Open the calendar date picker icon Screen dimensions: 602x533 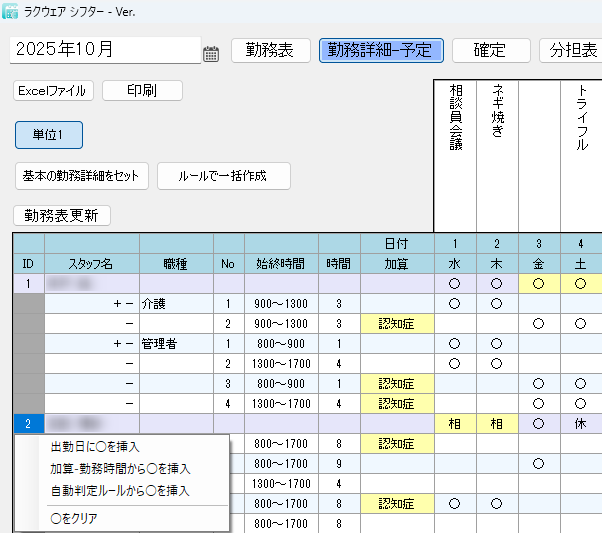point(211,54)
